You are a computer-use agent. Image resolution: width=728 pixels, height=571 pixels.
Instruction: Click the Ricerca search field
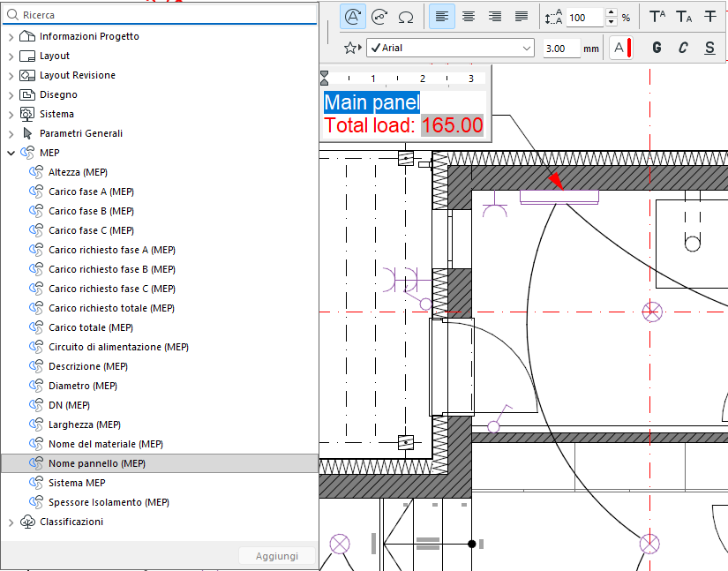click(160, 15)
